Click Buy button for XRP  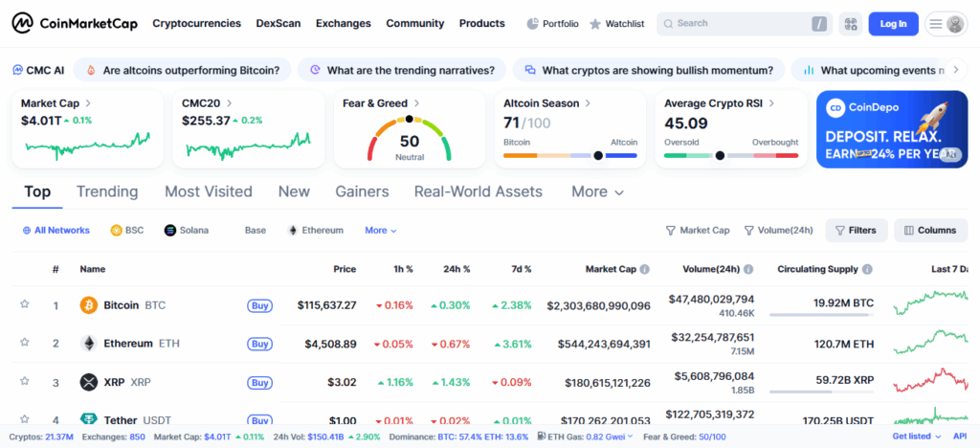[260, 382]
